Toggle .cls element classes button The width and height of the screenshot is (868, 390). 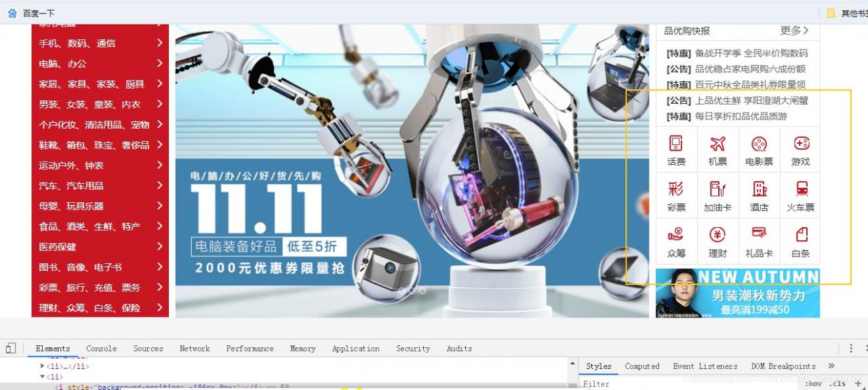(x=838, y=383)
